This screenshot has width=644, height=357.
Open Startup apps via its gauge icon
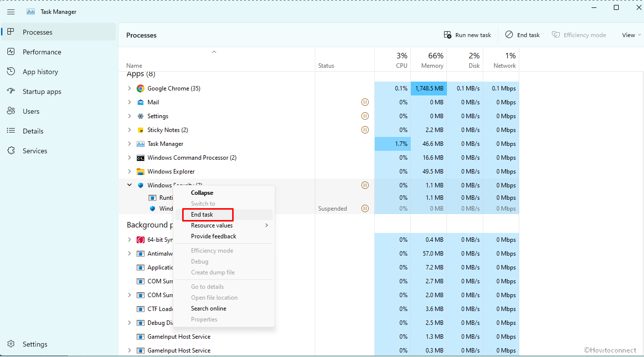11,91
